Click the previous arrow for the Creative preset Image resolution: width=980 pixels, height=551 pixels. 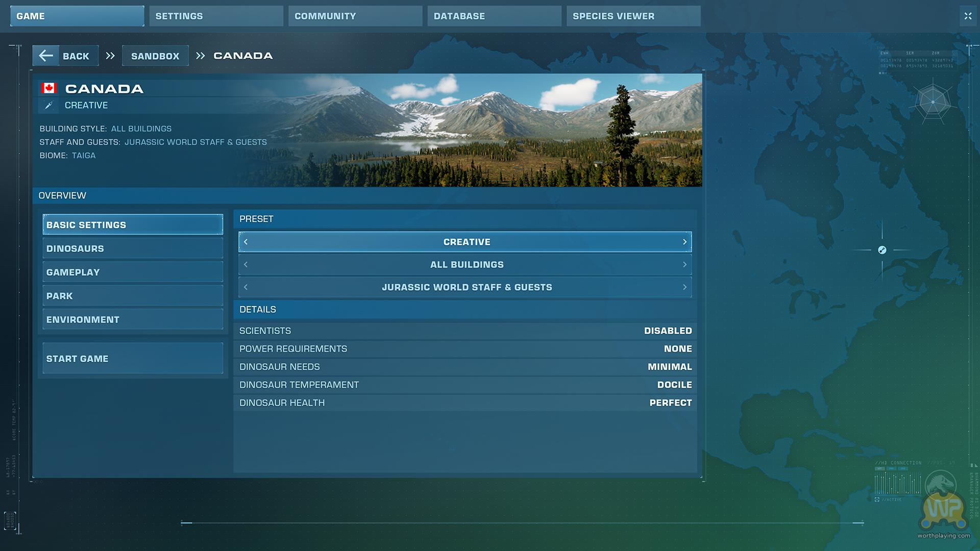pyautogui.click(x=246, y=242)
